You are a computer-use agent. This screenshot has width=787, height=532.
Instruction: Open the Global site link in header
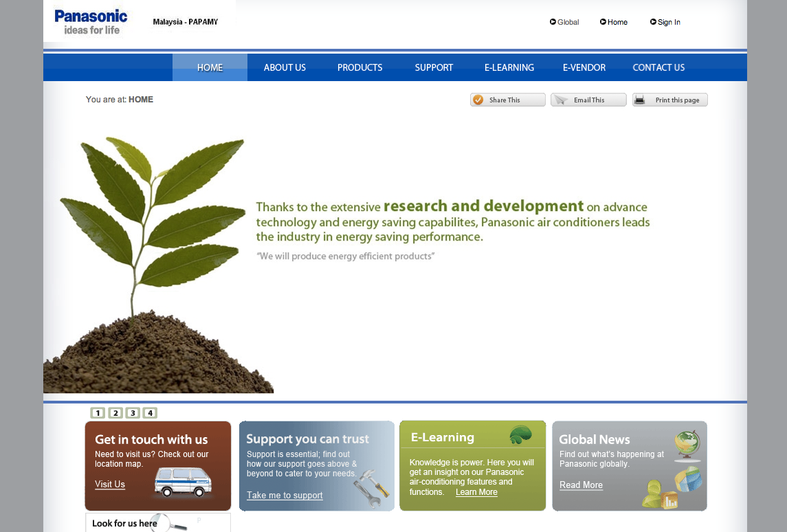click(567, 23)
